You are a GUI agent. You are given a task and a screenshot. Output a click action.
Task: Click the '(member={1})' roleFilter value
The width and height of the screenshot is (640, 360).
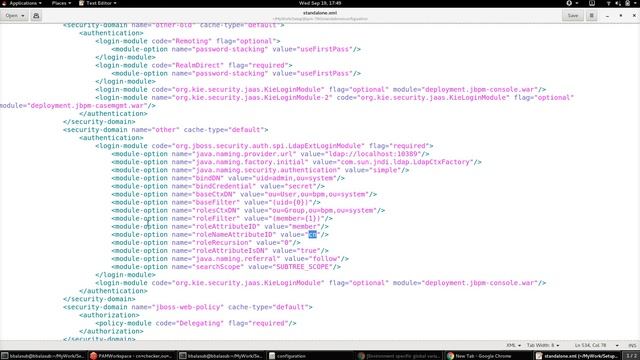296,218
